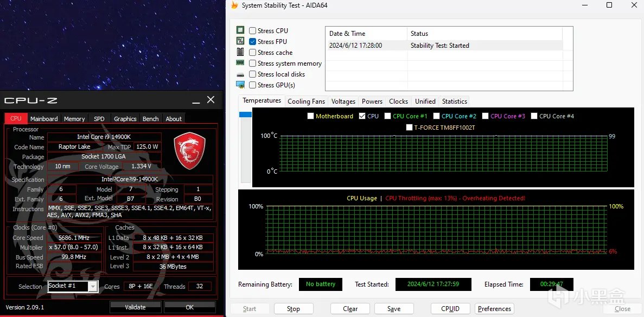Viewport: 644px width, 317px height.
Task: Click the '2024/6/12 17:28:00' log entry
Action: coord(356,46)
